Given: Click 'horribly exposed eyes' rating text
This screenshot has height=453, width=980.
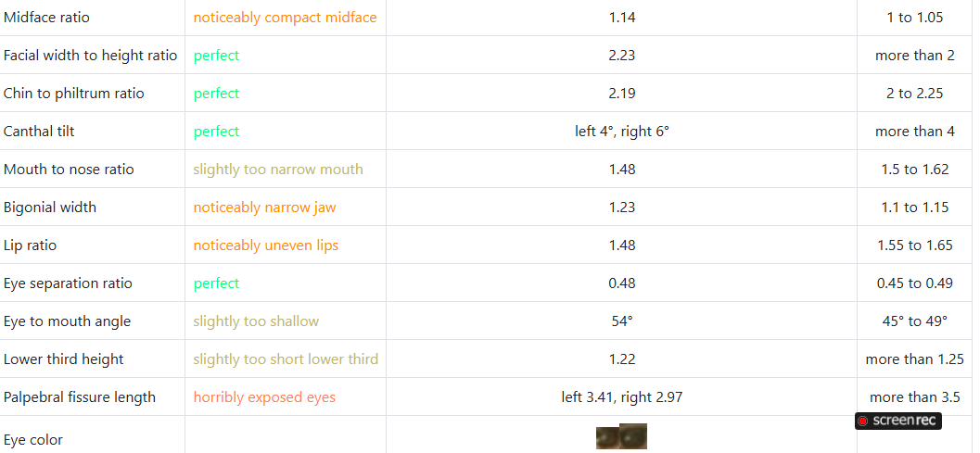Looking at the screenshot, I should coord(264,397).
